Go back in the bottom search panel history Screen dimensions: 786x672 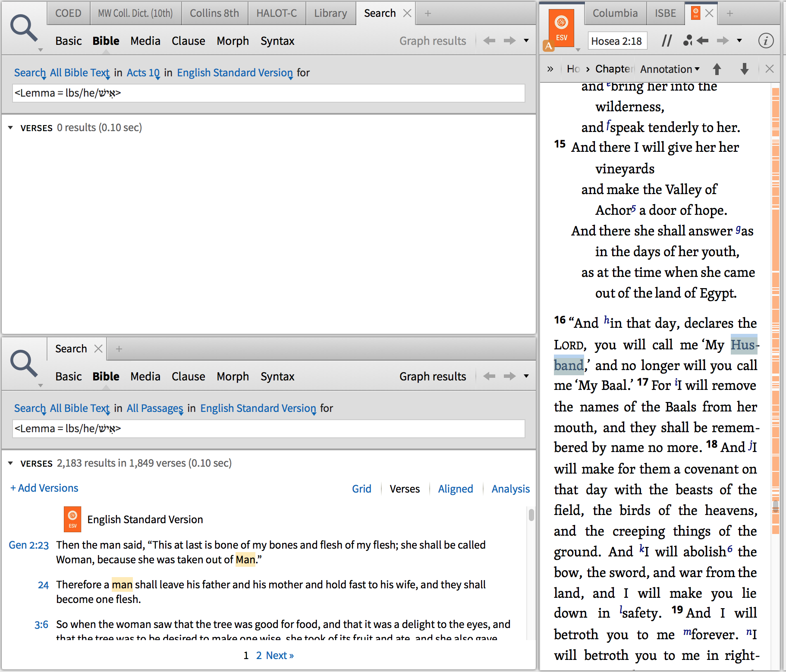[x=489, y=376]
